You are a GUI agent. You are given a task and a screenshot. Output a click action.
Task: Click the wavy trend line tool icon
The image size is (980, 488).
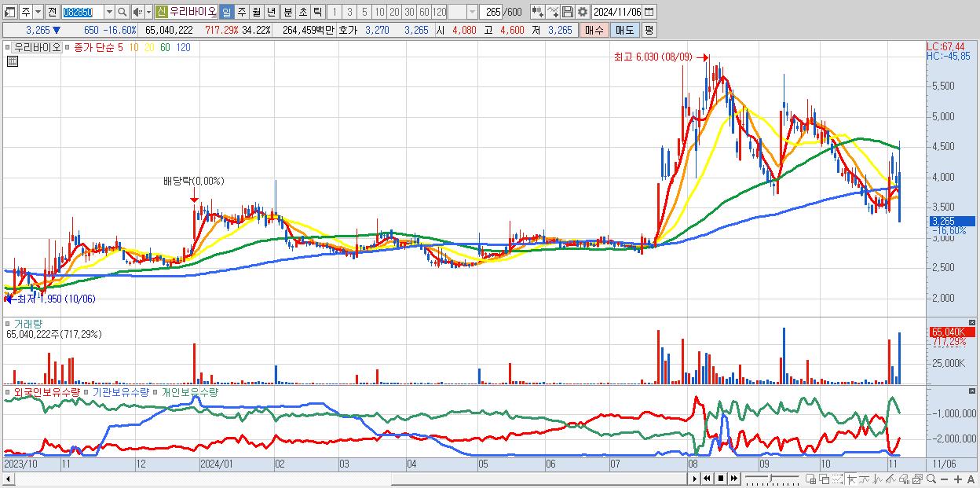tap(865, 479)
